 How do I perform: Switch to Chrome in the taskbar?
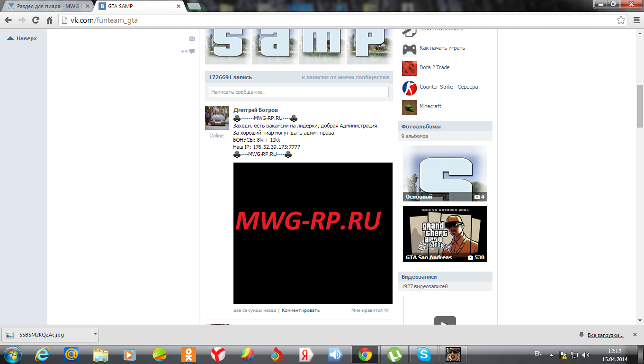tap(365, 355)
